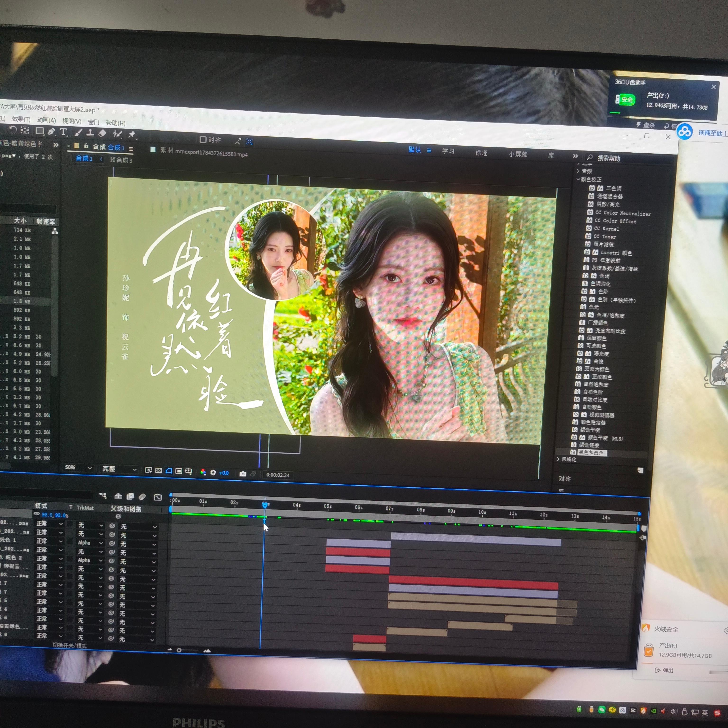Open the magnification 50% dropdown
Screen dimensions: 728x728
(x=78, y=468)
